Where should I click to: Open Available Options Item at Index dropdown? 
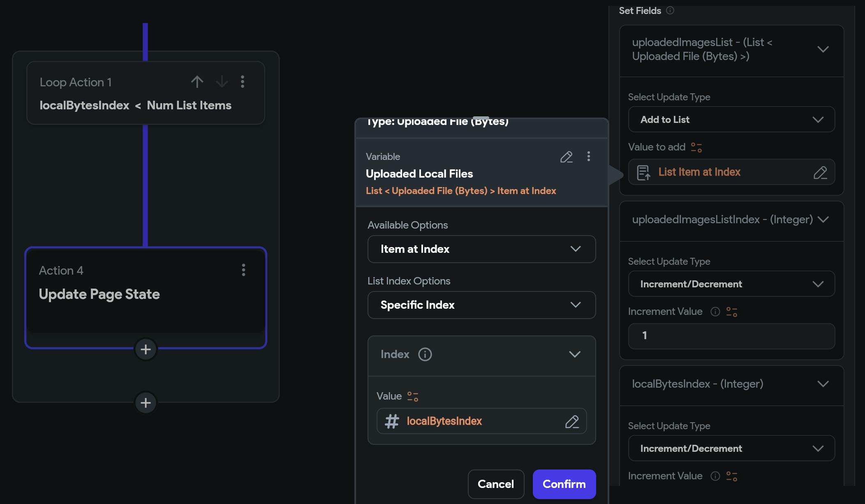click(x=481, y=249)
